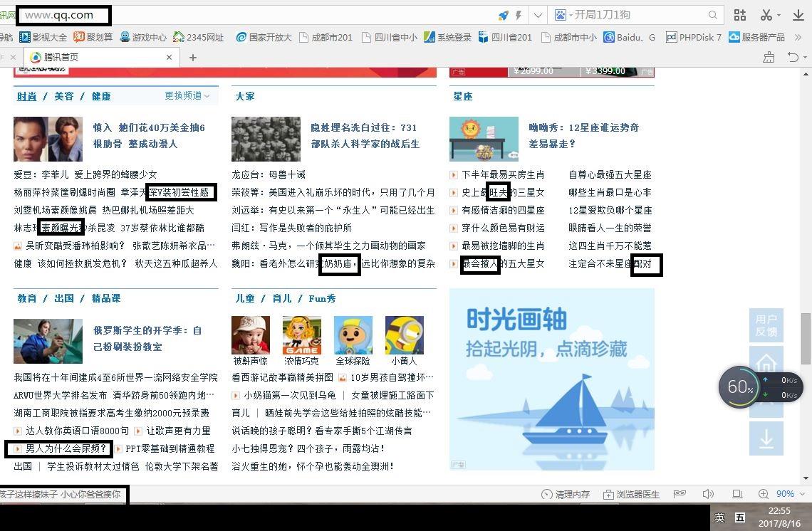Open 浏览器医生 in status bar
The image size is (812, 531).
[632, 494]
